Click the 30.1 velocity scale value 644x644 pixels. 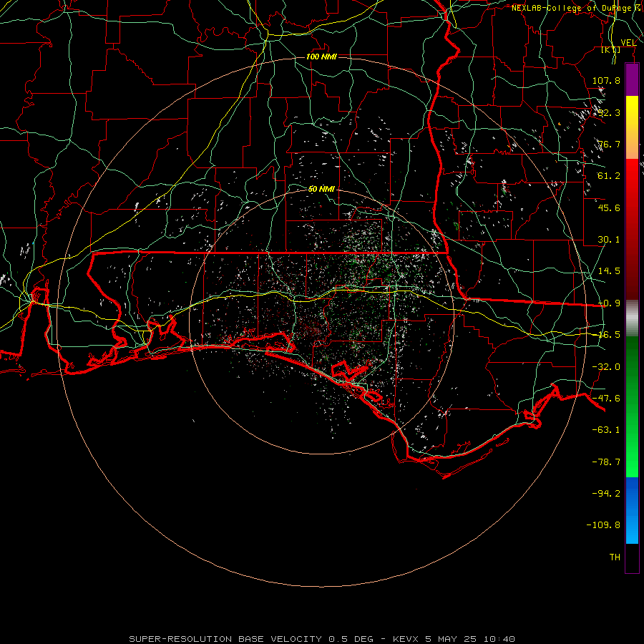(x=609, y=240)
